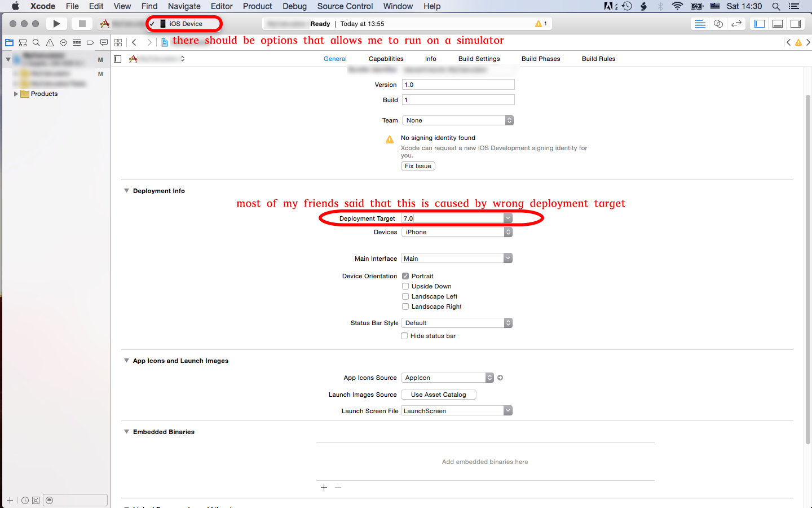Enable Portrait orientation checkbox
Viewport: 812px width, 508px height.
coord(405,276)
